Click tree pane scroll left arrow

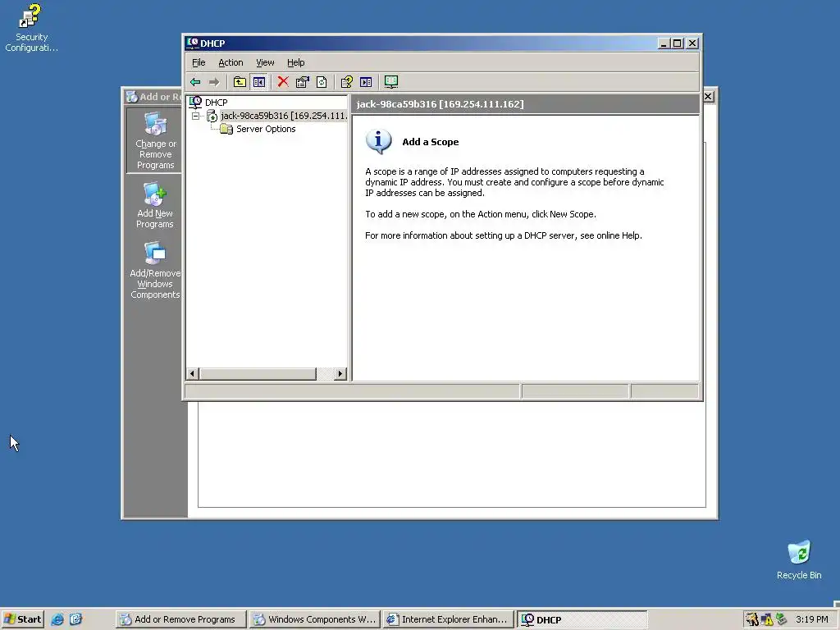pyautogui.click(x=192, y=373)
